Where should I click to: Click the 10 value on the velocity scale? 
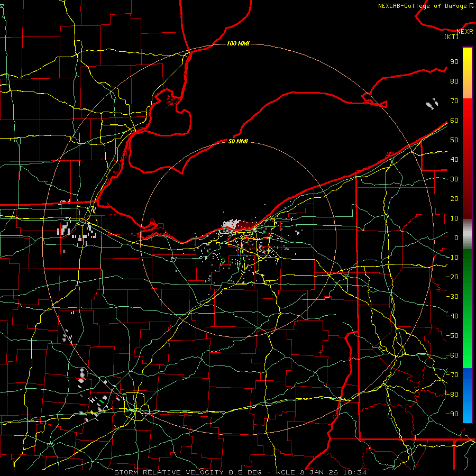point(454,218)
